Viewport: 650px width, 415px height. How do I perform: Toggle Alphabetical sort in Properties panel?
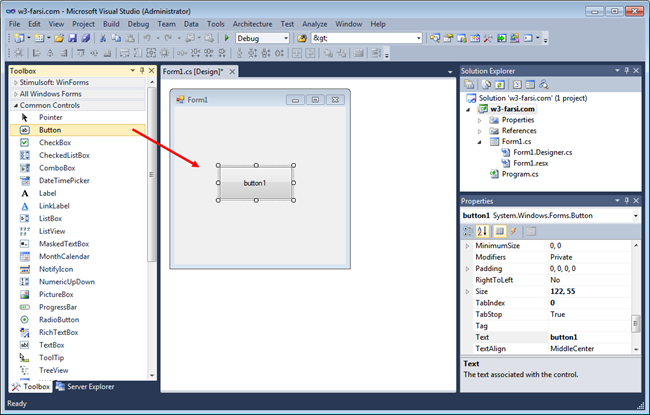click(x=483, y=231)
